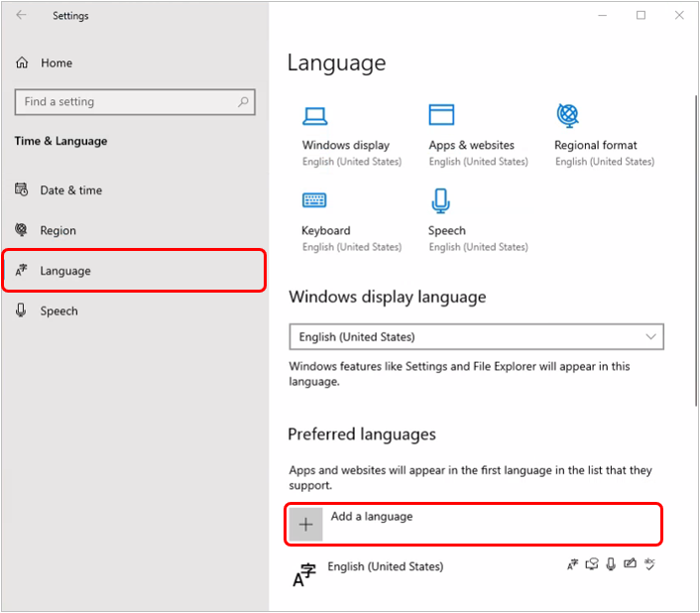
Task: Click the Find a setting search box
Action: pos(135,102)
